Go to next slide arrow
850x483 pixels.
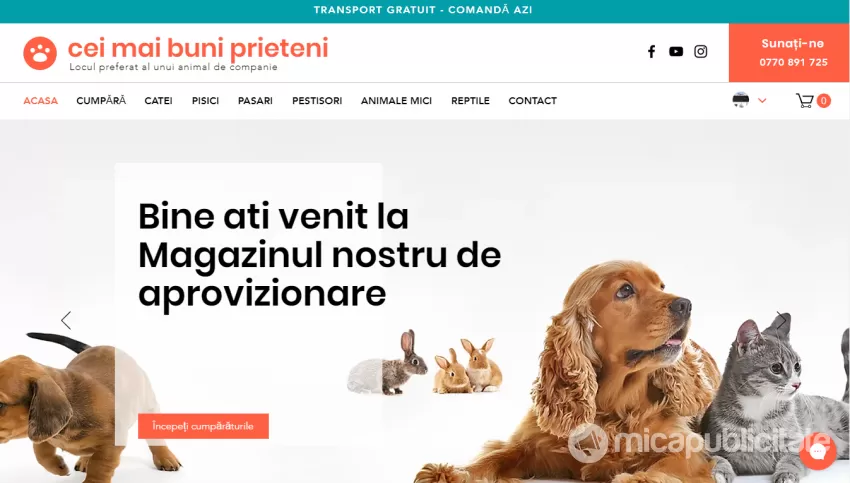click(781, 320)
